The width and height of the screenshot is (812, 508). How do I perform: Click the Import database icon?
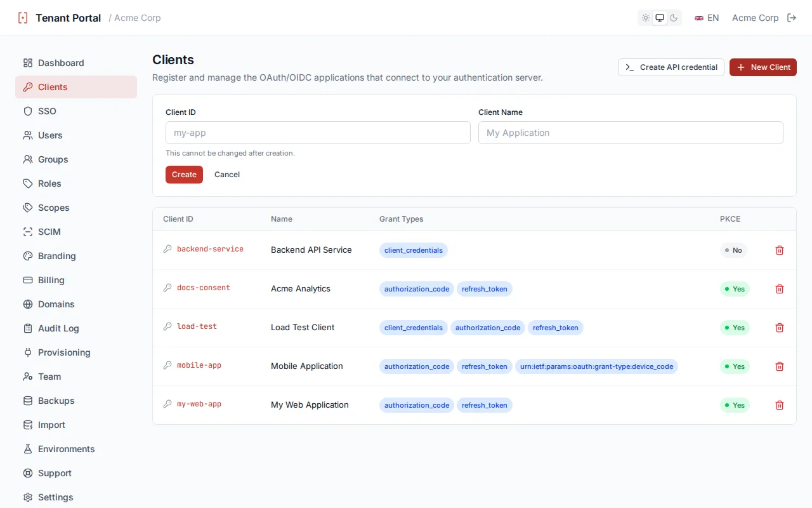pyautogui.click(x=28, y=425)
